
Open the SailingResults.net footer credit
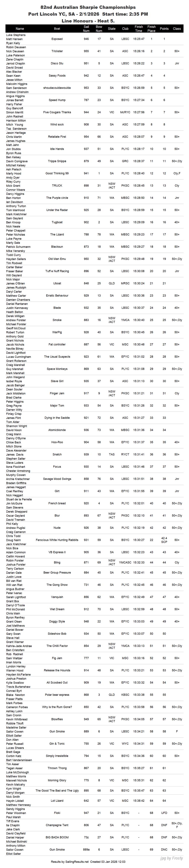coord(88,862)
